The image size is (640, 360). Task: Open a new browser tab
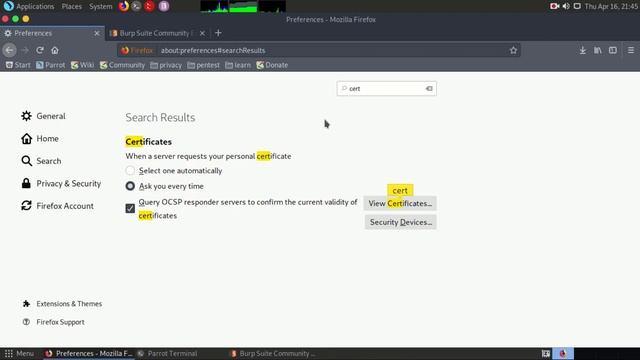pos(218,33)
